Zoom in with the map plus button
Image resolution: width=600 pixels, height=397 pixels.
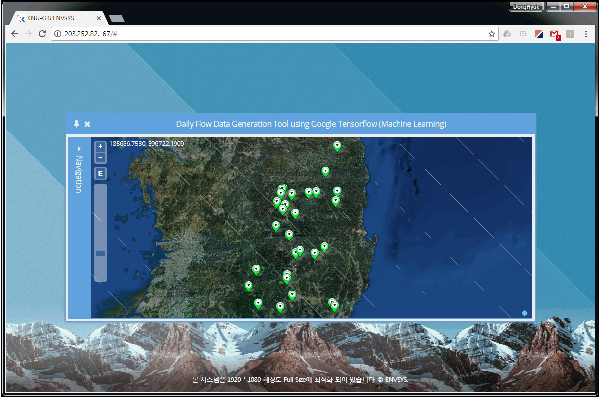click(100, 146)
